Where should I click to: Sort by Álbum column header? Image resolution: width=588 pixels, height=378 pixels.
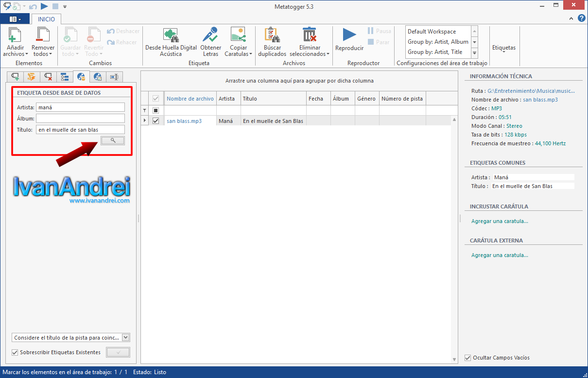(x=343, y=99)
